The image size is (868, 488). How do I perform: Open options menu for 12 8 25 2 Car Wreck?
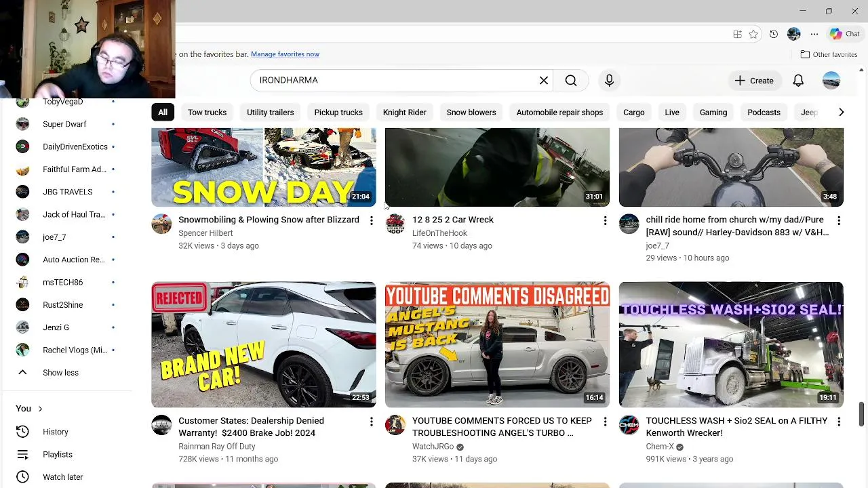(x=605, y=220)
